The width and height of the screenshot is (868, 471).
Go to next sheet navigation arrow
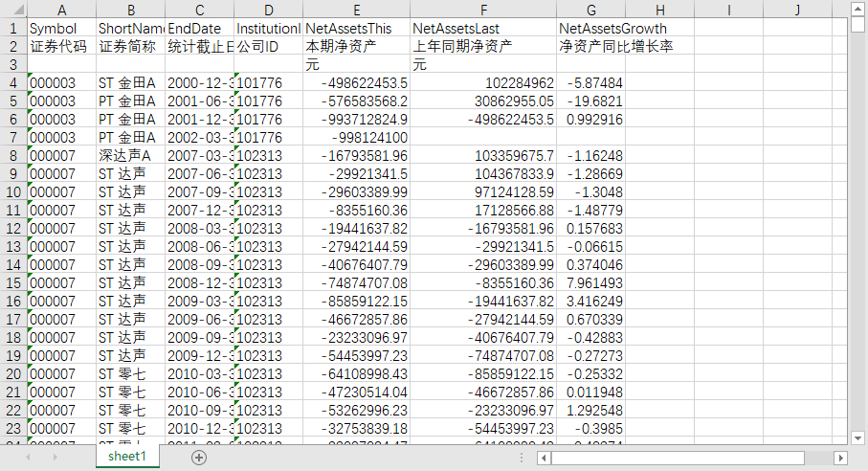(55, 458)
